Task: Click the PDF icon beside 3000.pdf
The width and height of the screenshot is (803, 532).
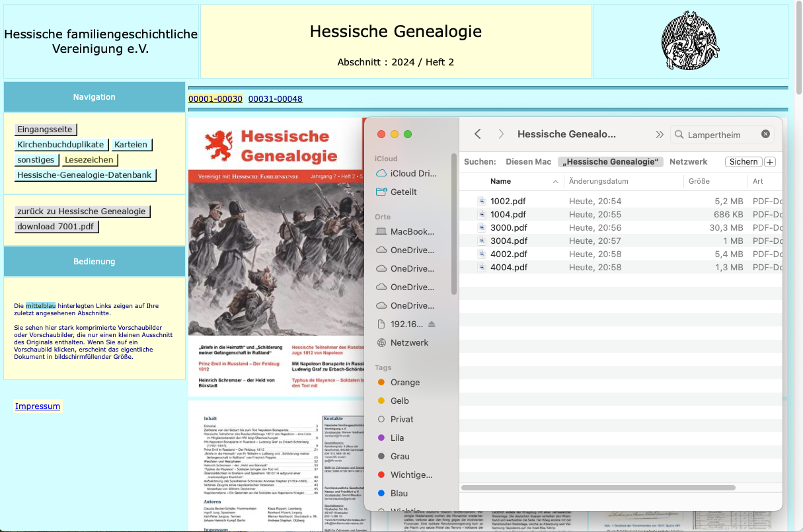Action: 482,227
